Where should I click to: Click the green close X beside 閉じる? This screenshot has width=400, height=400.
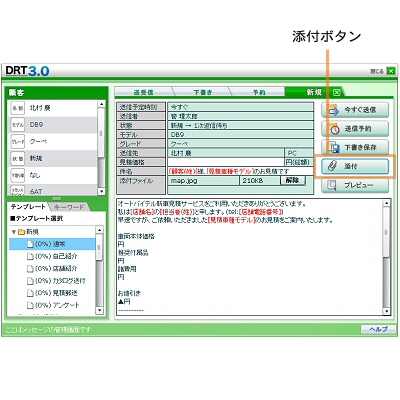[391, 71]
